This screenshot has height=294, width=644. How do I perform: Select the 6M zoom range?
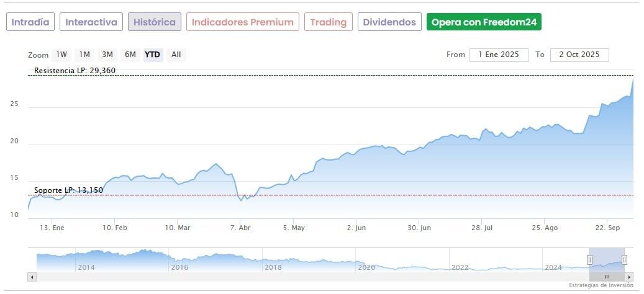[130, 55]
